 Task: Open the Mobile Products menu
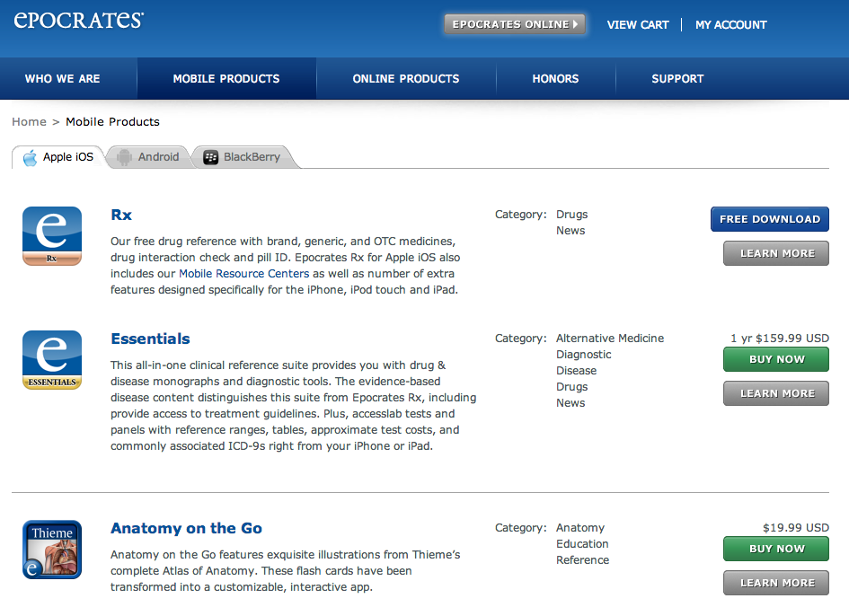(x=226, y=78)
